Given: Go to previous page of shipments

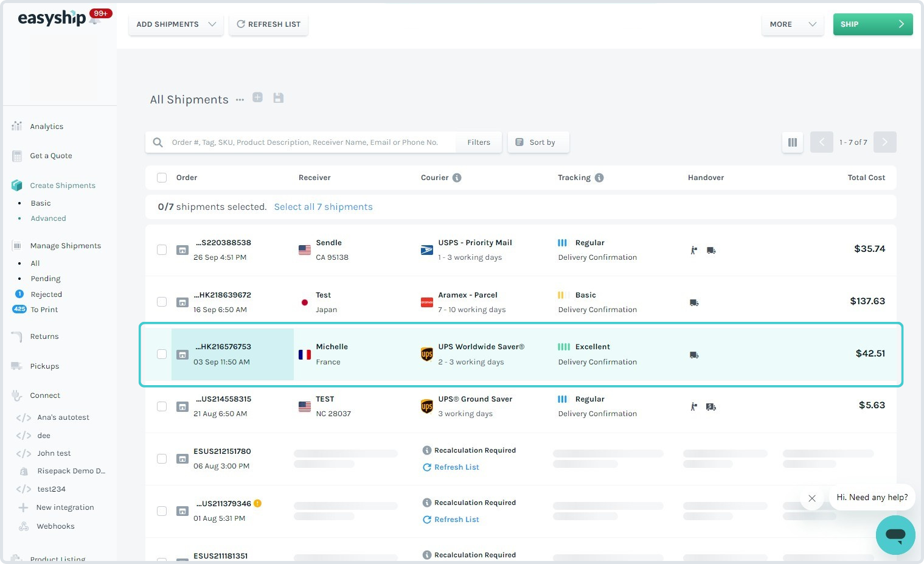Looking at the screenshot, I should tap(822, 142).
